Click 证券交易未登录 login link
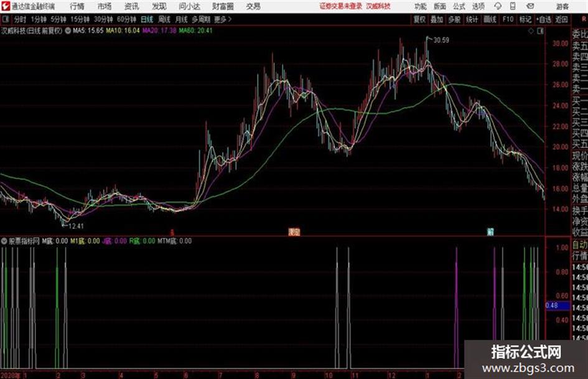This screenshot has height=379, width=588. click(341, 6)
